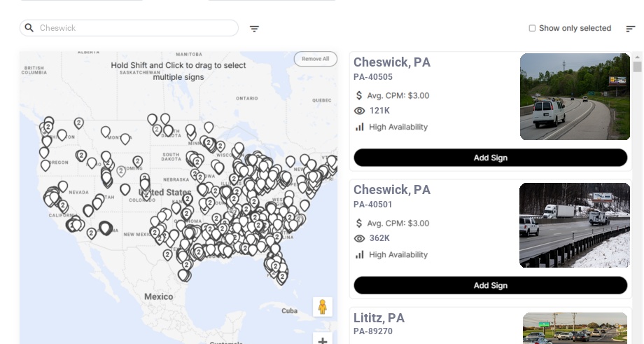Image resolution: width=644 pixels, height=344 pixels.
Task: Click availability bars icon for PA-40505
Action: [x=360, y=127]
